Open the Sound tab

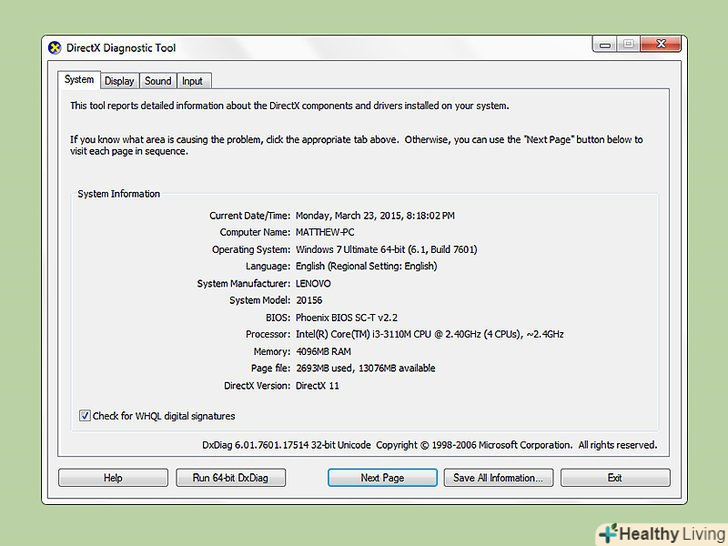point(158,81)
